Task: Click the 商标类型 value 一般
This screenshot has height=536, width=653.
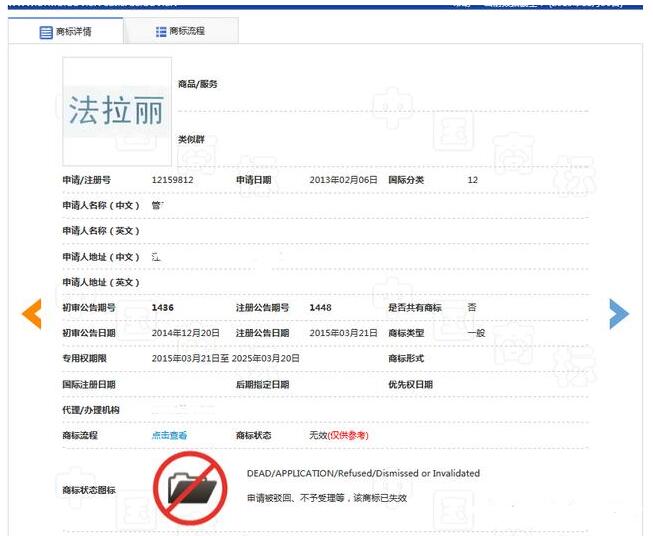Action: click(x=476, y=333)
